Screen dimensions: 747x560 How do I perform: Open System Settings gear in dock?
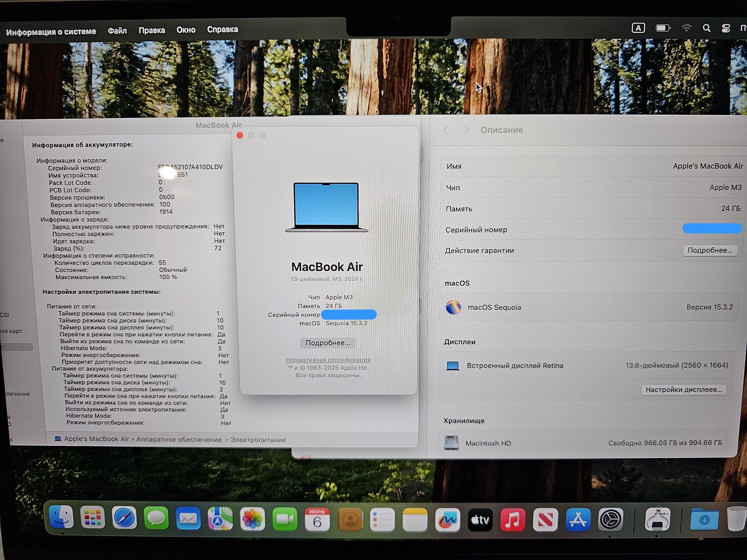(611, 519)
